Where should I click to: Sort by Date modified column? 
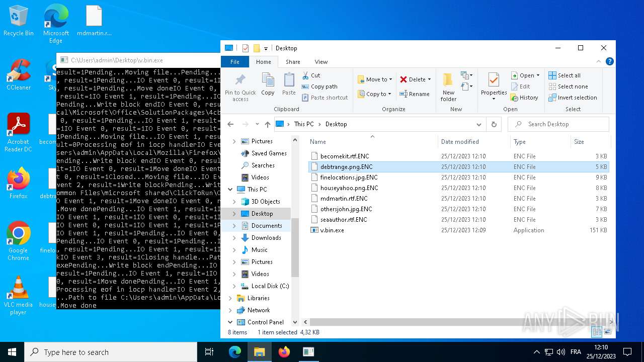click(473, 142)
